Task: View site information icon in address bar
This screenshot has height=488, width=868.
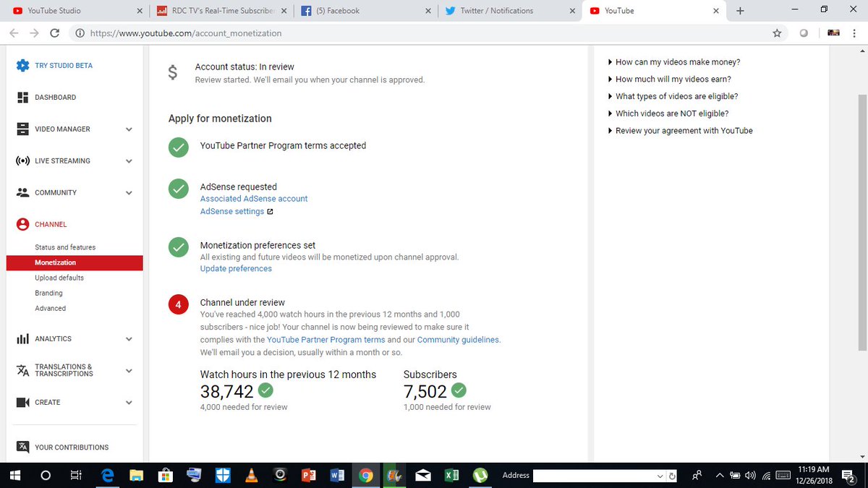Action: (79, 33)
